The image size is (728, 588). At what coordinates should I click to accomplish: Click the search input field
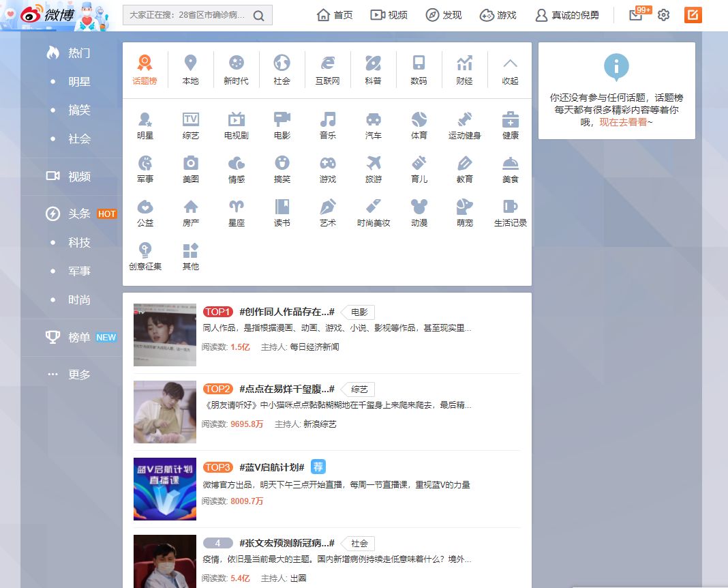click(x=187, y=15)
